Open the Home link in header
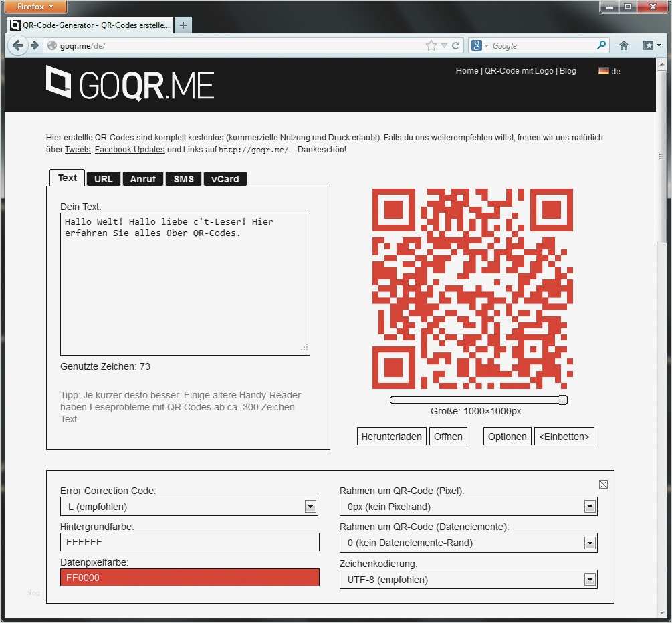 [x=467, y=71]
